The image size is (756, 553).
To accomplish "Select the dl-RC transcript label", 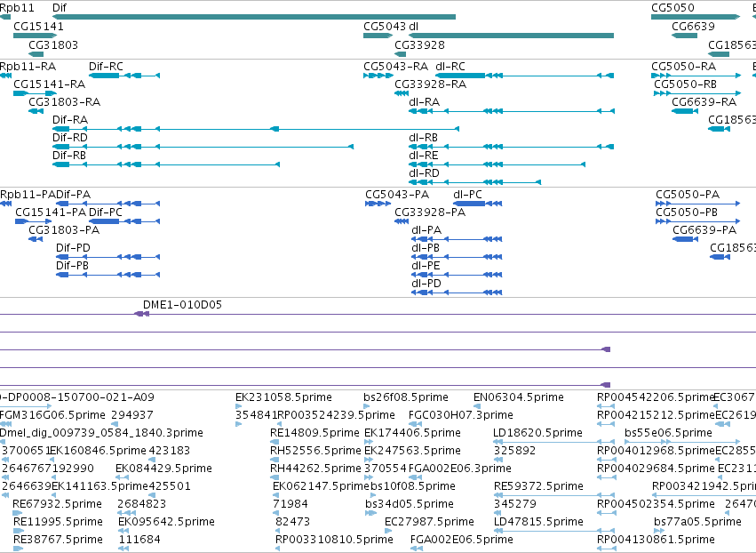I will (x=450, y=66).
